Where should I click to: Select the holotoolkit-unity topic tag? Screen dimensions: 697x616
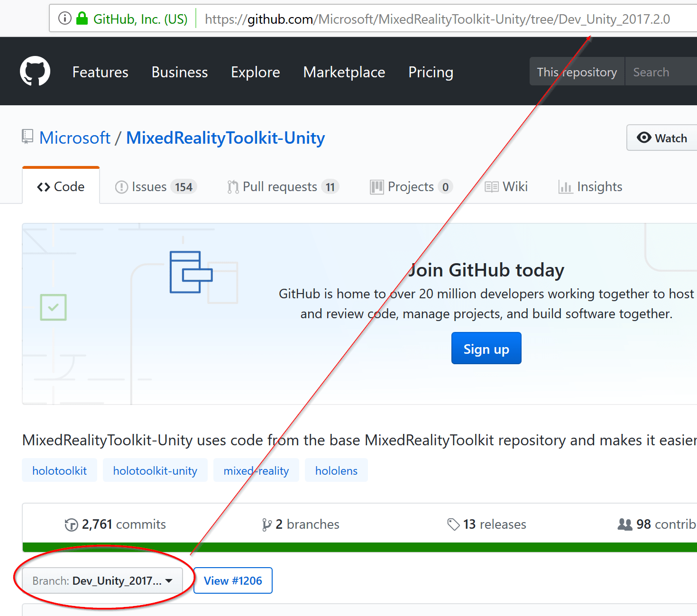pyautogui.click(x=155, y=470)
